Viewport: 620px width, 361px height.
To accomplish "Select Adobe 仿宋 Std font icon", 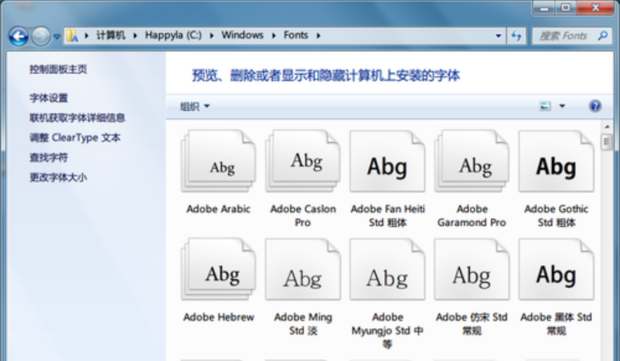I will pos(472,270).
